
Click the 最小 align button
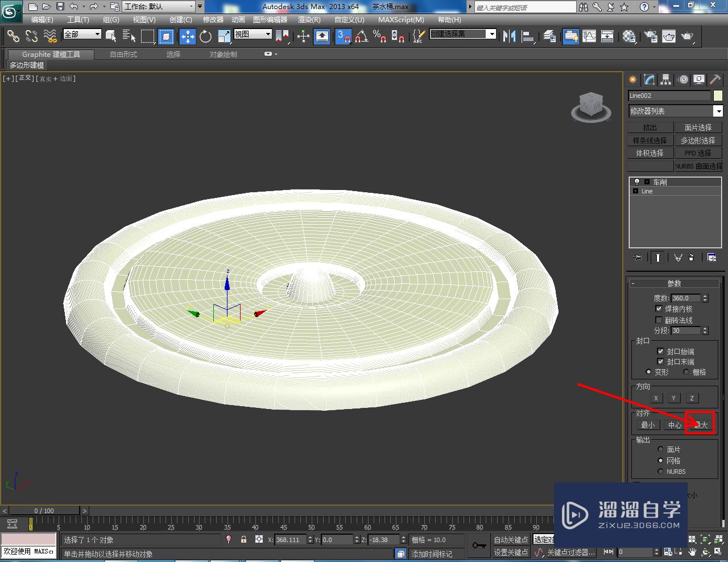pyautogui.click(x=648, y=425)
